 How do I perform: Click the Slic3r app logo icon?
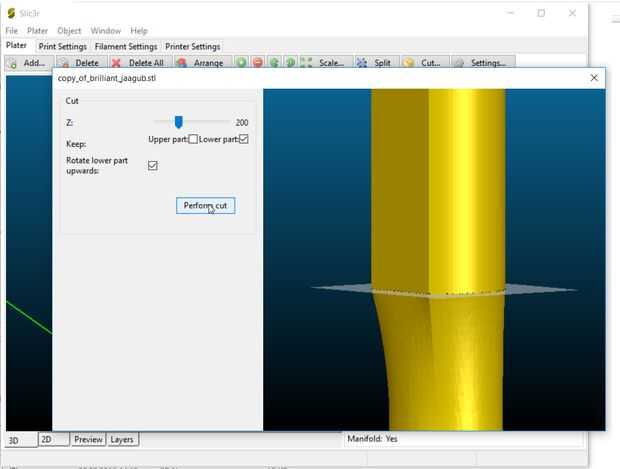point(11,13)
